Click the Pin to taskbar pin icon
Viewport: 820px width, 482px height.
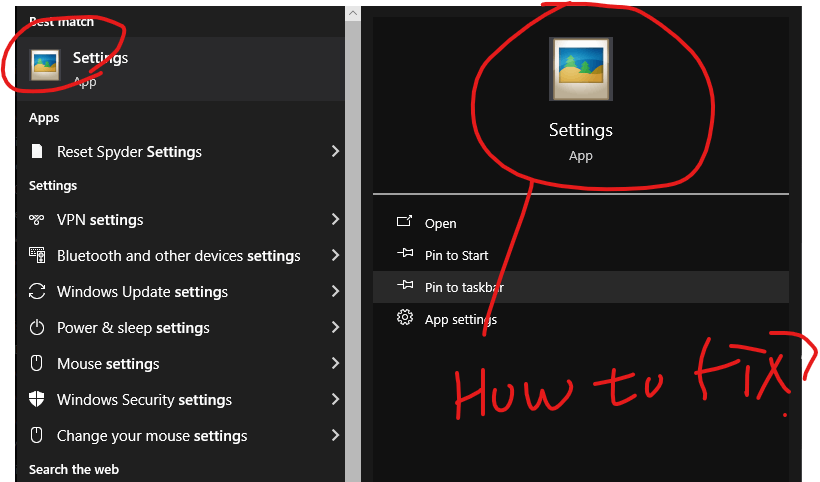pyautogui.click(x=405, y=285)
